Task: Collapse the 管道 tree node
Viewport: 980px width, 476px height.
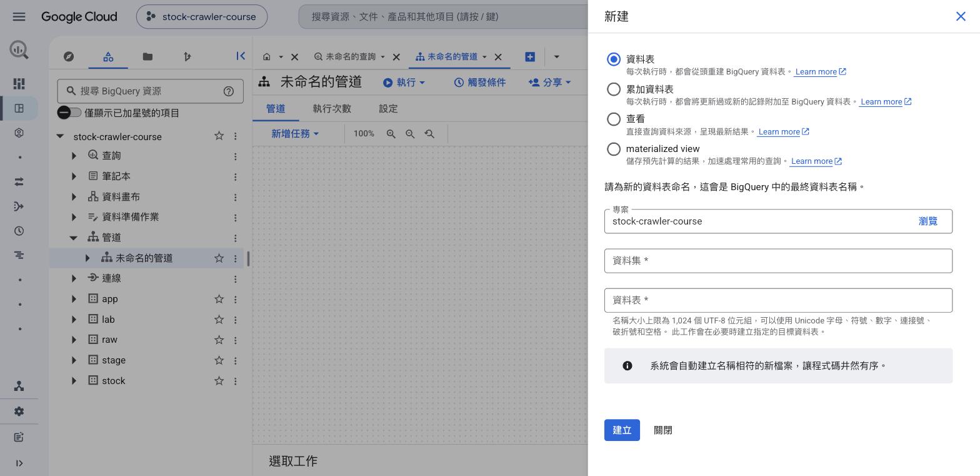Action: click(x=74, y=238)
